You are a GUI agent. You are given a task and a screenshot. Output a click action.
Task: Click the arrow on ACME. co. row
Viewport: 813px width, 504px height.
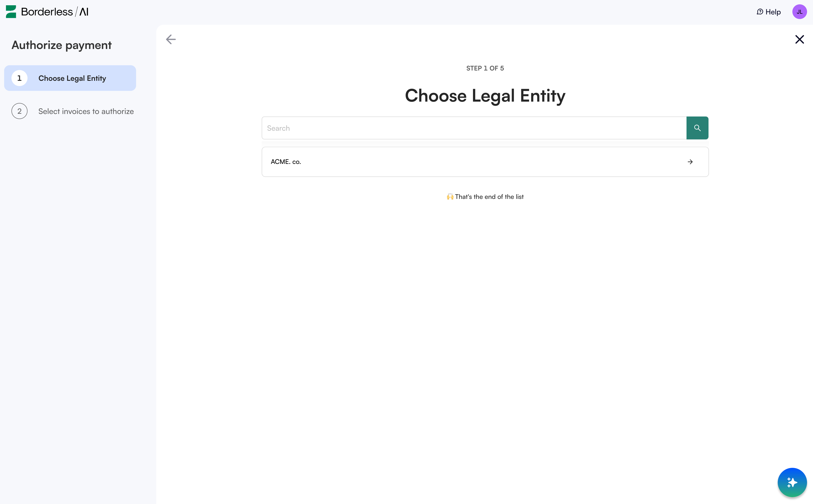(690, 162)
